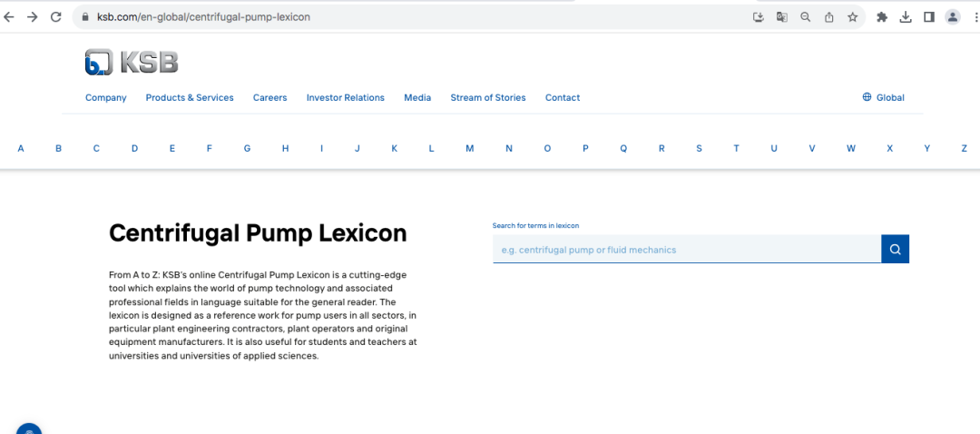Screen dimensions: 980x434
Task: Click the browser back arrow
Action: (x=8, y=17)
